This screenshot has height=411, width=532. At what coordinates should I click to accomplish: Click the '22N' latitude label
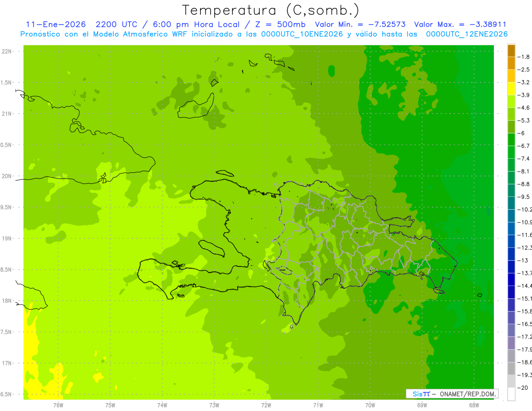[7, 51]
